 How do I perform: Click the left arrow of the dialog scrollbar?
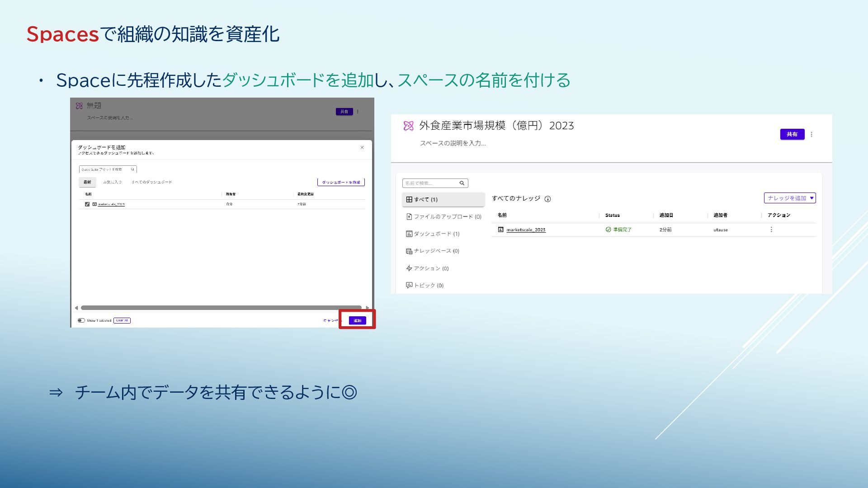pos(76,308)
